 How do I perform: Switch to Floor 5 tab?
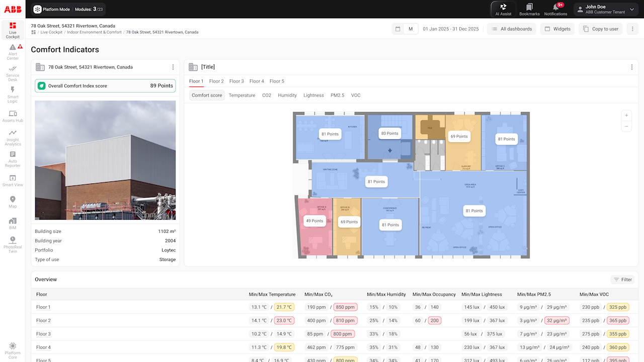click(x=277, y=81)
